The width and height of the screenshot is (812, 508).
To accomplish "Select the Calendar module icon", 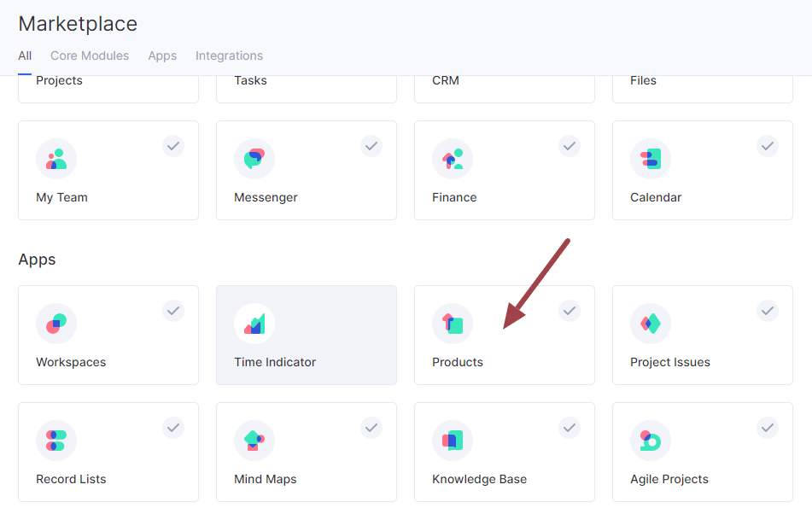I will tap(651, 159).
